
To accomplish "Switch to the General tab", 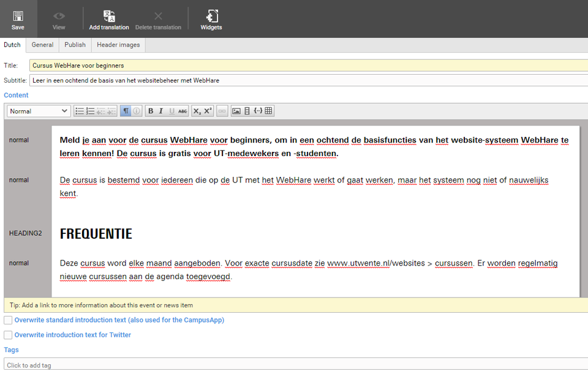I will pyautogui.click(x=42, y=45).
